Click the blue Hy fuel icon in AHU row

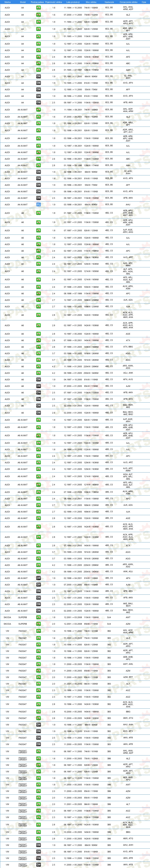[x=38, y=205]
